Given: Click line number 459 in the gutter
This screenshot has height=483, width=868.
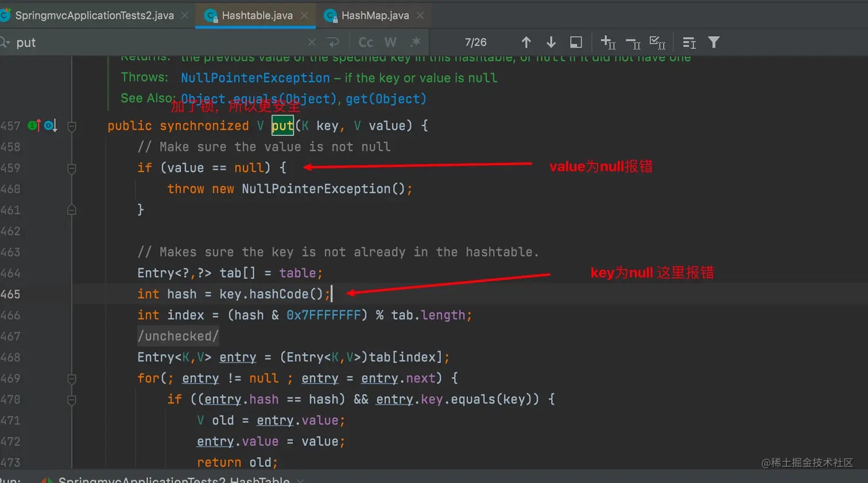Looking at the screenshot, I should click(10, 168).
